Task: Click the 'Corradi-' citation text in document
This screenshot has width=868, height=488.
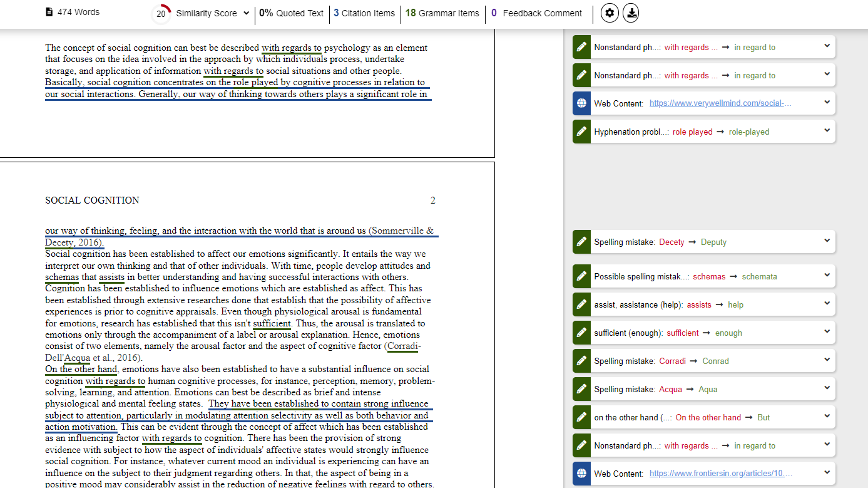Action: 404,346
